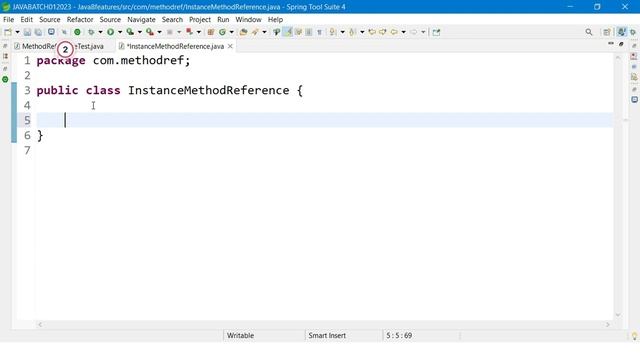The height and width of the screenshot is (360, 640).
Task: Click the green Boot Dashboard toolbar icon
Action: point(77,32)
